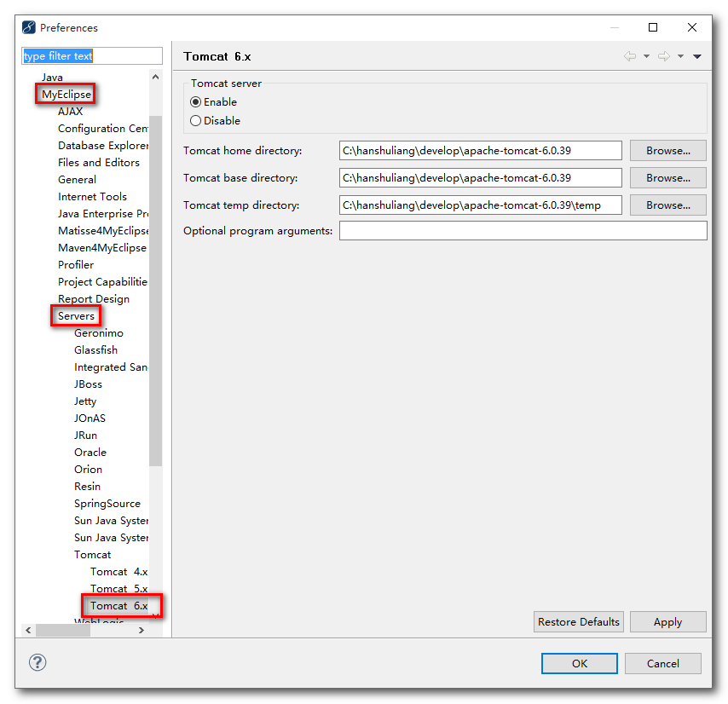Click tree vertical scrollbar up arrow
Viewport: 728px width, 704px height.
[x=155, y=77]
